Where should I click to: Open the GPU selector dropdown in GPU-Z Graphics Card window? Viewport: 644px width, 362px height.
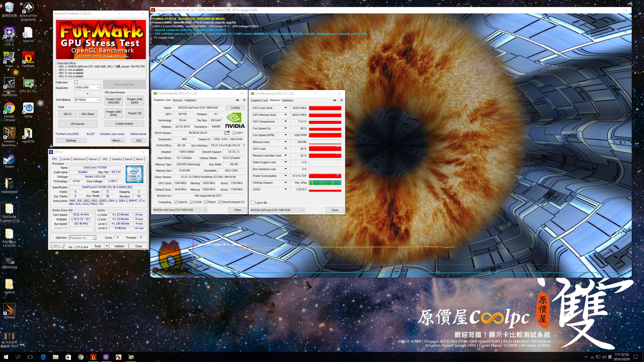180,210
